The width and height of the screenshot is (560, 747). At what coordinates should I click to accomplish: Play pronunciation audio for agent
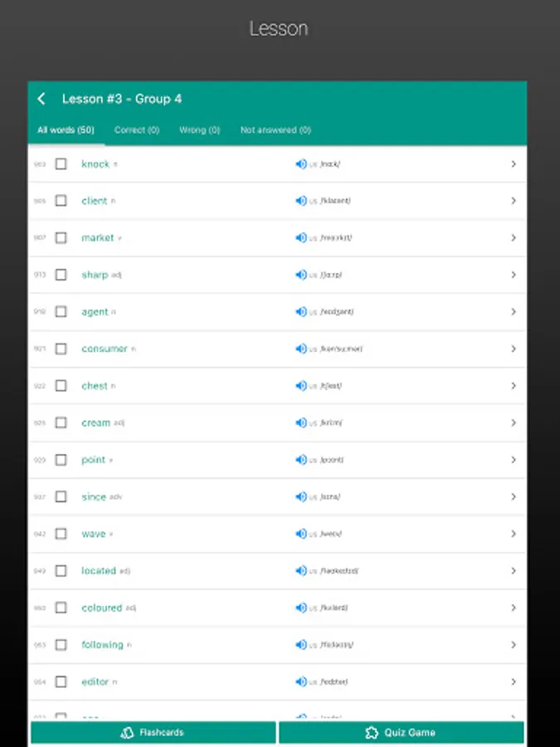(301, 312)
